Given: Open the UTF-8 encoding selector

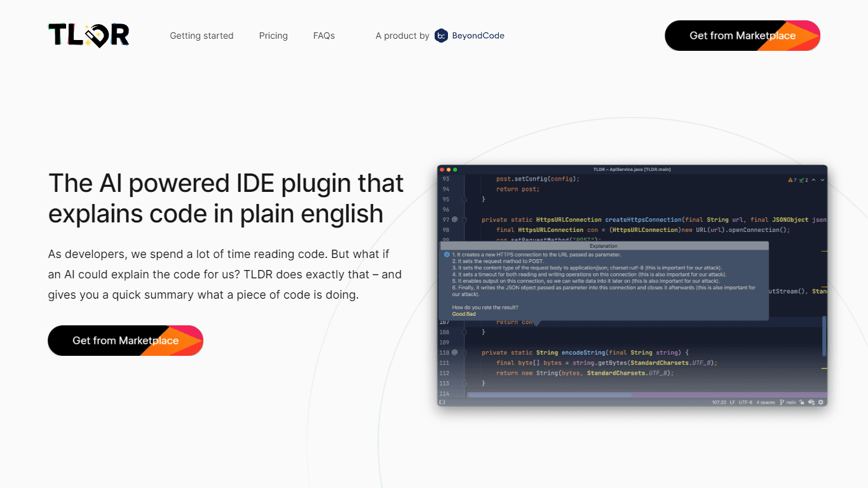Looking at the screenshot, I should 745,402.
